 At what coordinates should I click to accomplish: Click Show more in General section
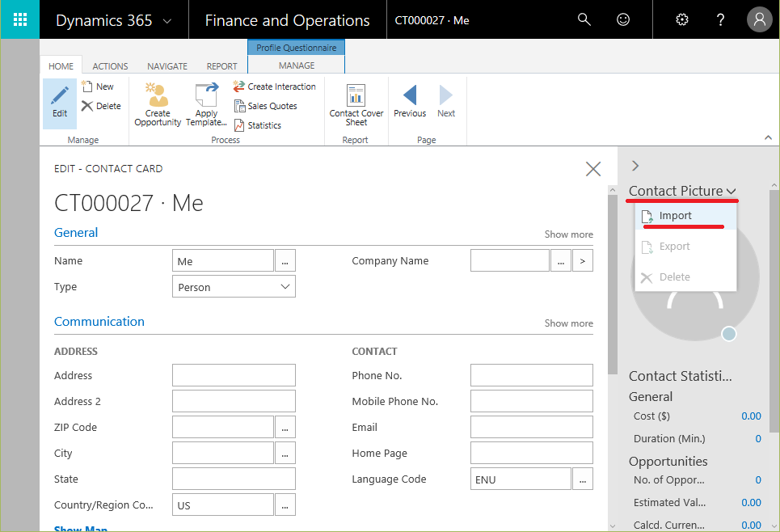click(568, 234)
